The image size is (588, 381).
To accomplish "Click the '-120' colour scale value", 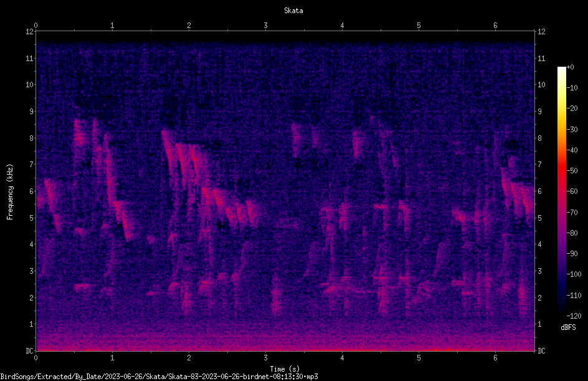I will click(x=574, y=316).
